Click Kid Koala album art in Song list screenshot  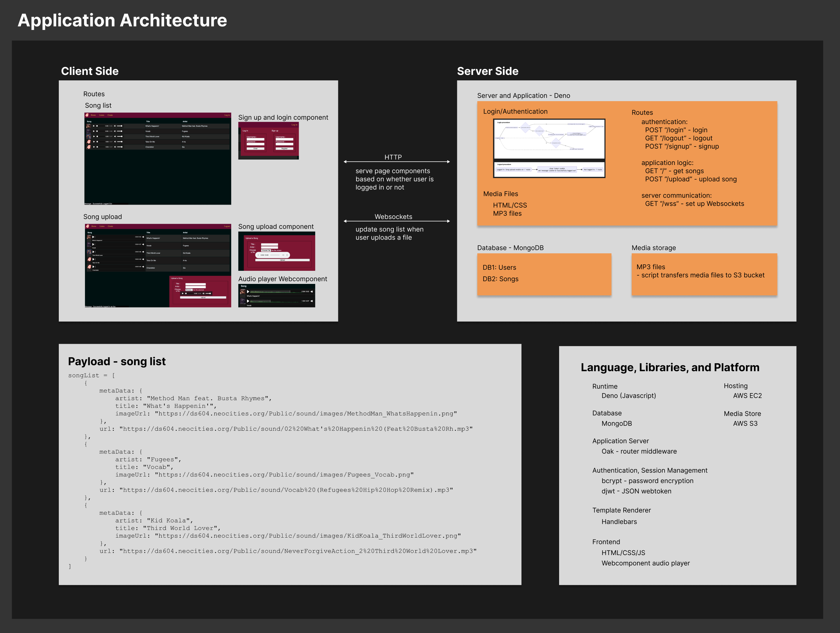[89, 136]
